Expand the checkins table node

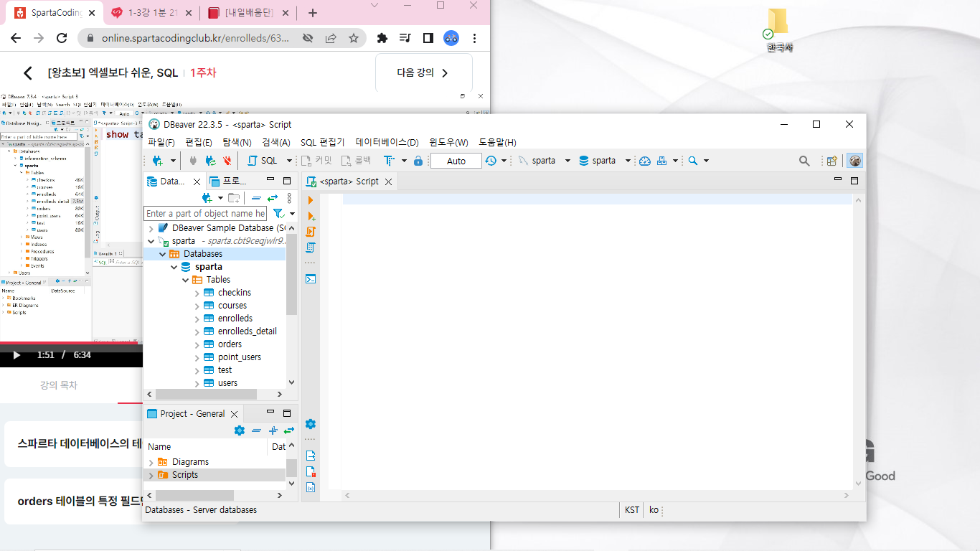pos(197,293)
